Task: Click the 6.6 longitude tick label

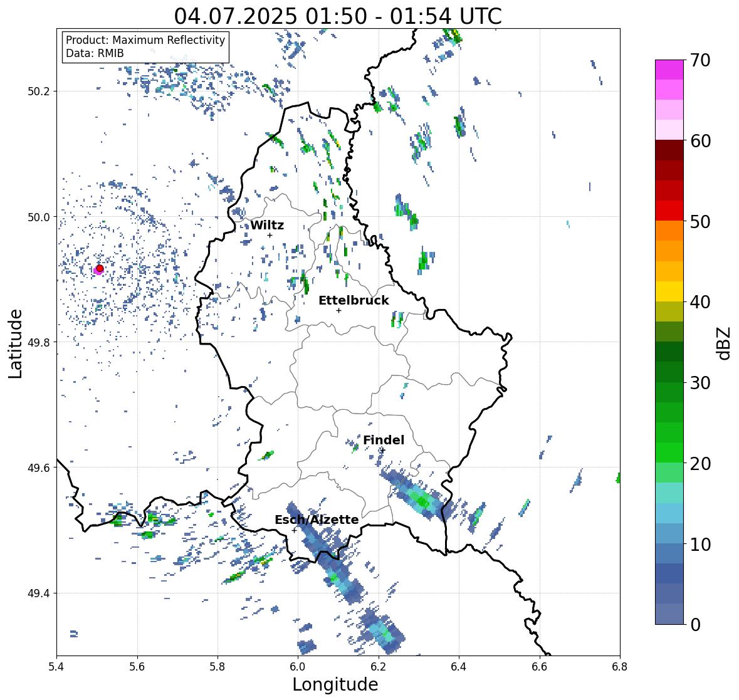Action: pyautogui.click(x=540, y=667)
